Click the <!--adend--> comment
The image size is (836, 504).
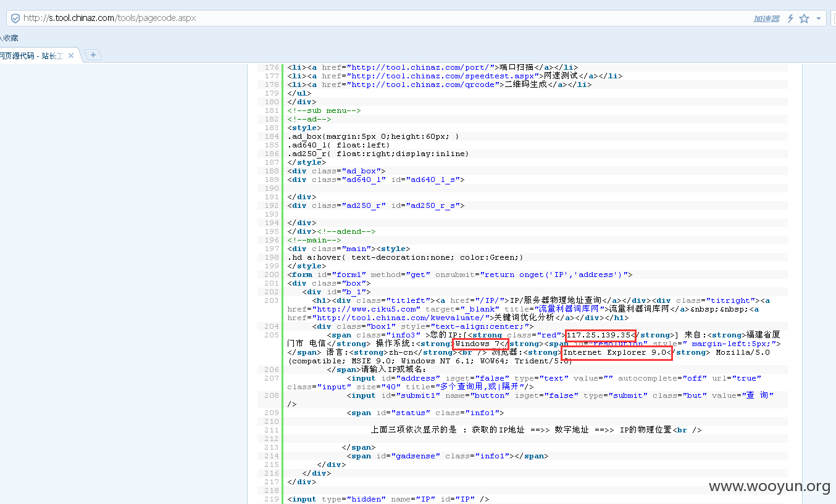click(346, 231)
